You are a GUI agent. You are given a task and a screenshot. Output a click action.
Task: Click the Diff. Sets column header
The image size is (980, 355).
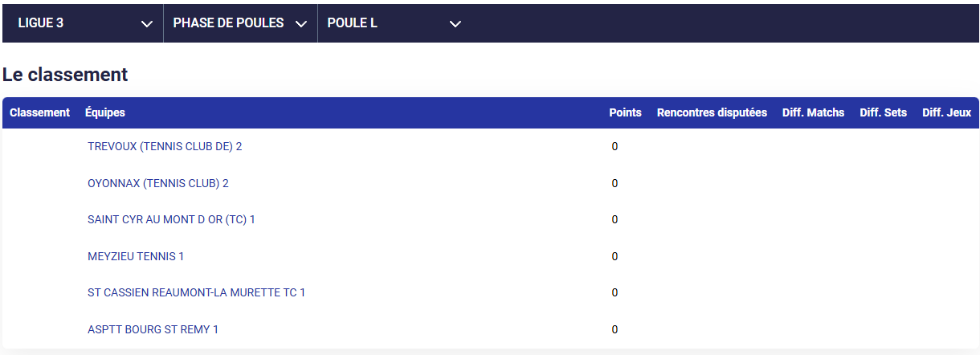click(x=883, y=112)
